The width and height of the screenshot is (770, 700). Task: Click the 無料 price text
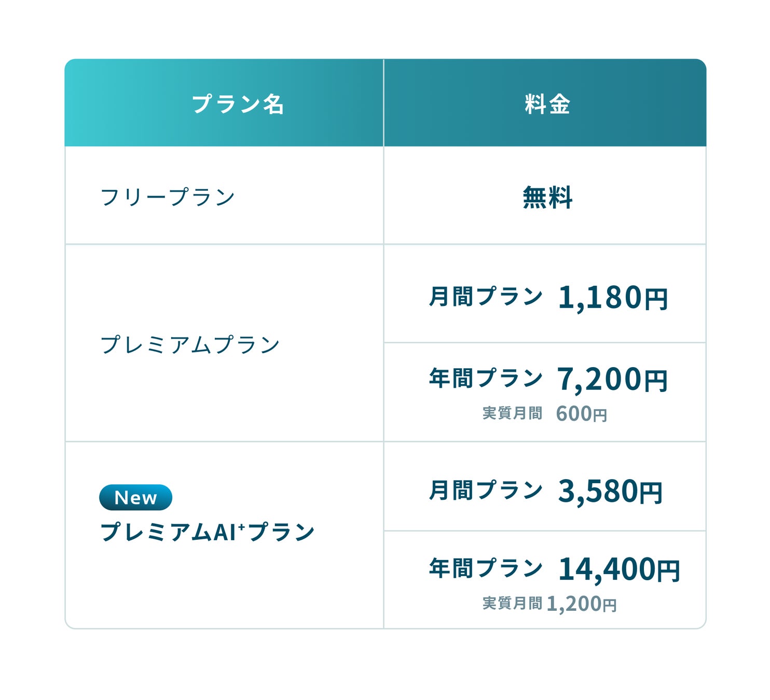(x=547, y=198)
